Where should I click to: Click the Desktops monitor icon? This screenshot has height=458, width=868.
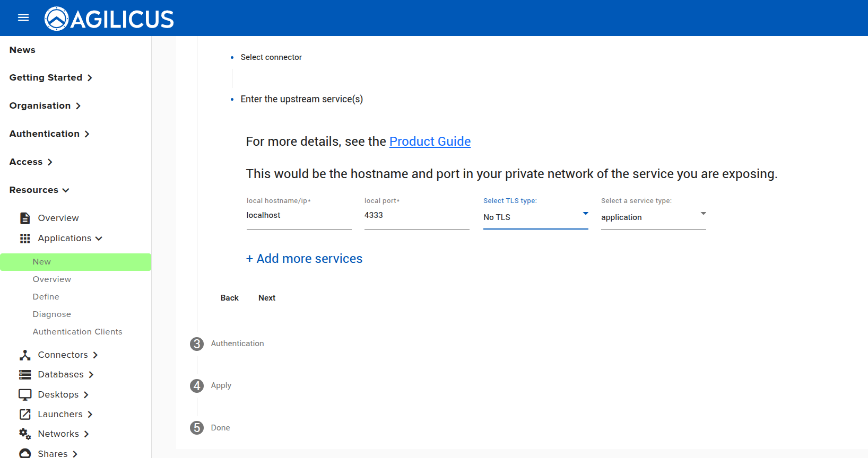click(x=25, y=395)
